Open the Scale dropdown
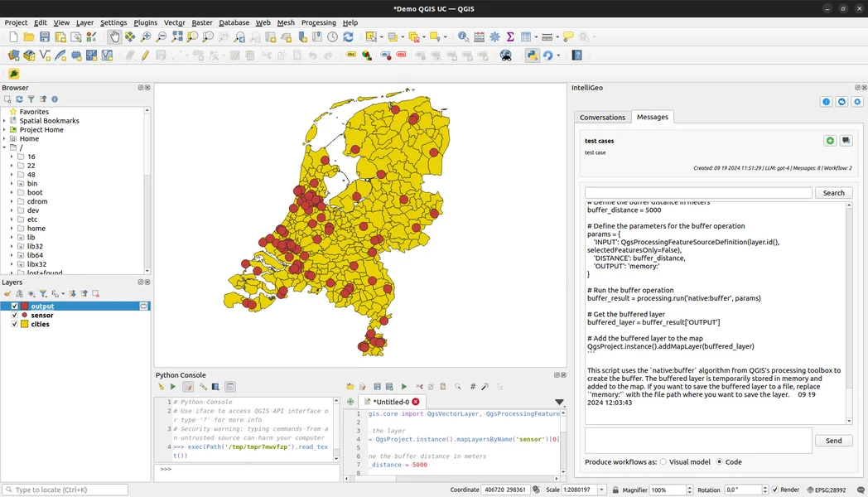The image size is (868, 497). [x=601, y=490]
